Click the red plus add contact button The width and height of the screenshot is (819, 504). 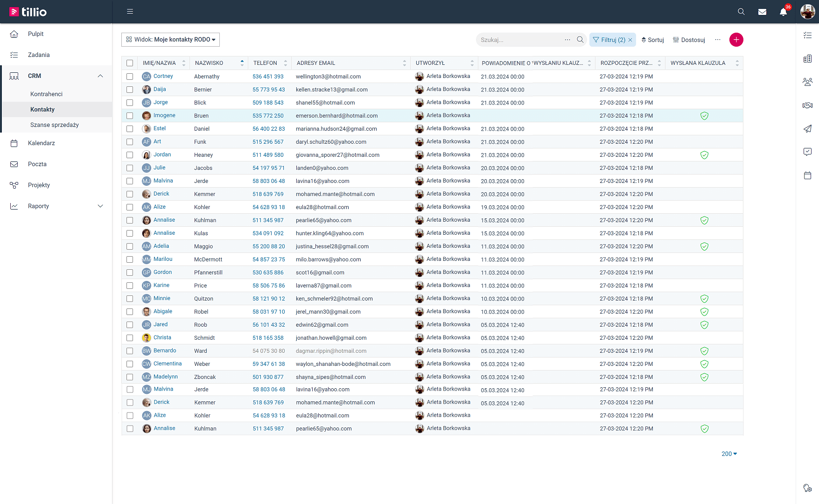click(x=736, y=40)
